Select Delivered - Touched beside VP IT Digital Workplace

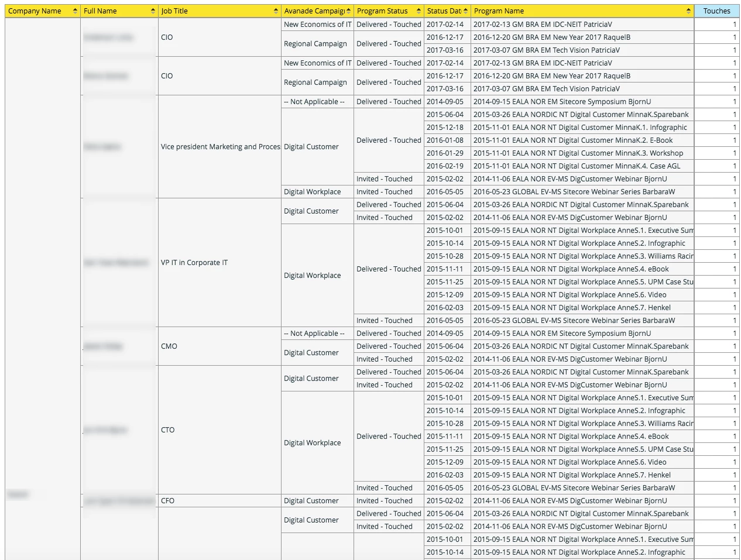(x=389, y=269)
